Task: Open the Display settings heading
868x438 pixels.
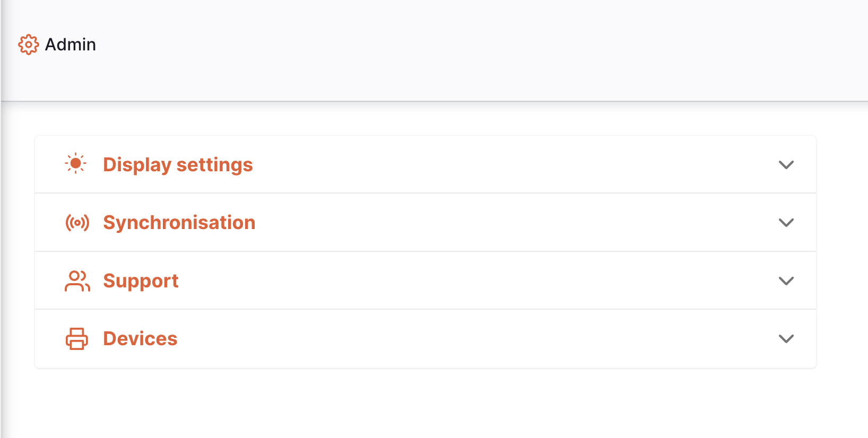Action: click(x=178, y=165)
